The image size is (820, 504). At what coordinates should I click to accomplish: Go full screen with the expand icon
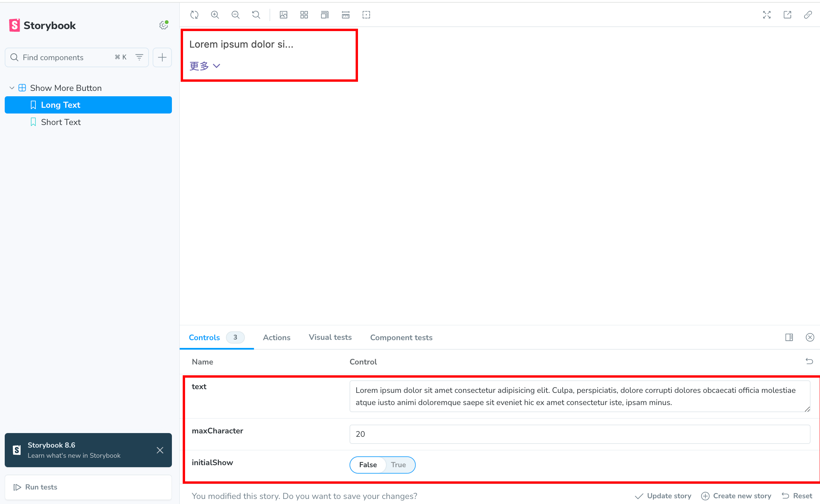[x=767, y=15]
